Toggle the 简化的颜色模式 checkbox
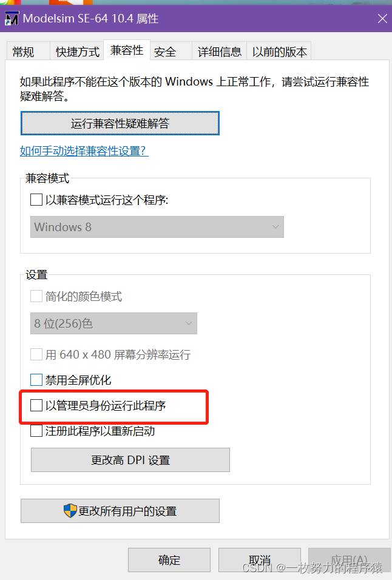This screenshot has width=392, height=580. 36,295
